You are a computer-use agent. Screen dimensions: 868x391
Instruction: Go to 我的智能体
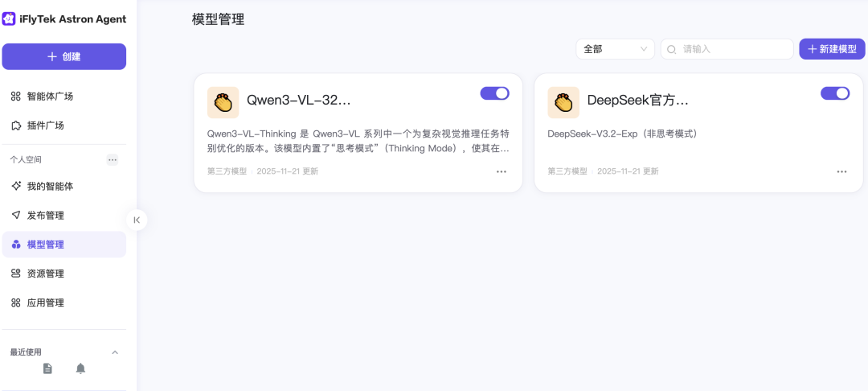coord(64,187)
